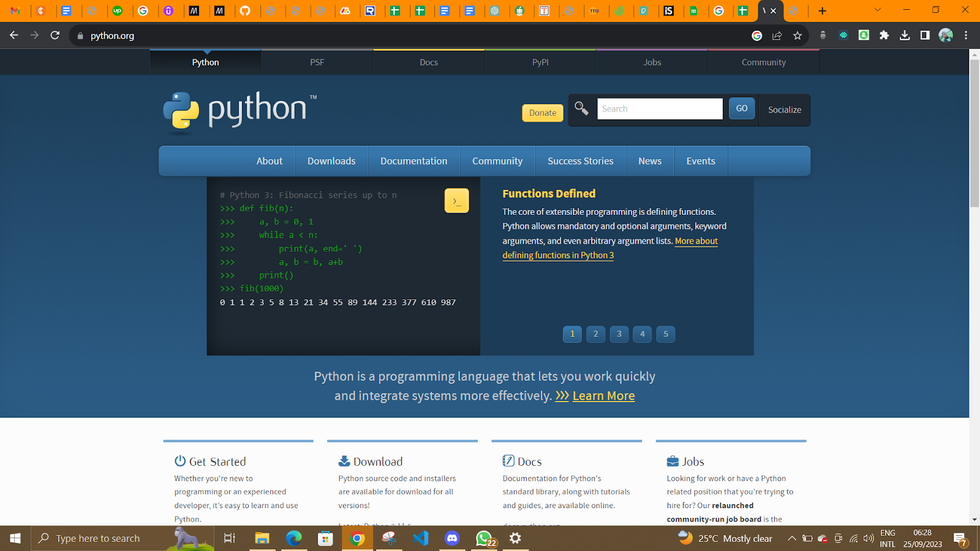The image size is (980, 551).
Task: Open the Jobs section heading link
Action: coord(693,462)
